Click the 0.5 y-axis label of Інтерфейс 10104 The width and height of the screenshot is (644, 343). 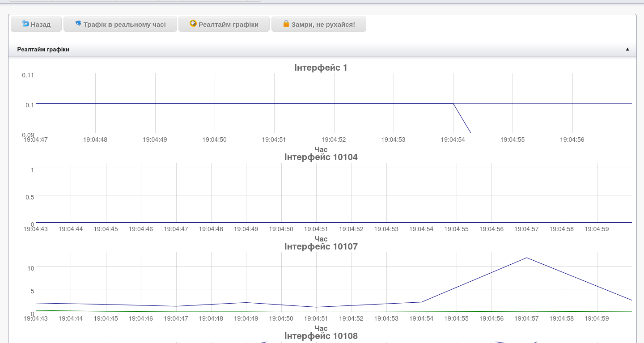click(x=30, y=196)
